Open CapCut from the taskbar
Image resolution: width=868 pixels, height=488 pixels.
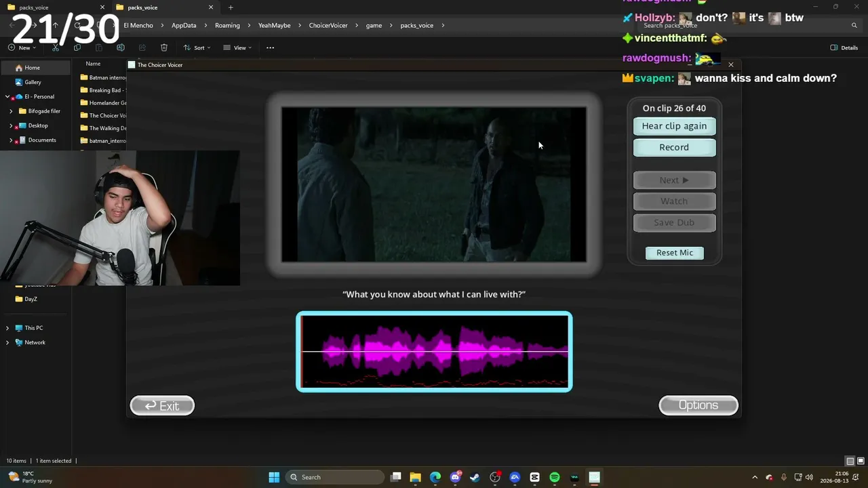click(x=534, y=477)
